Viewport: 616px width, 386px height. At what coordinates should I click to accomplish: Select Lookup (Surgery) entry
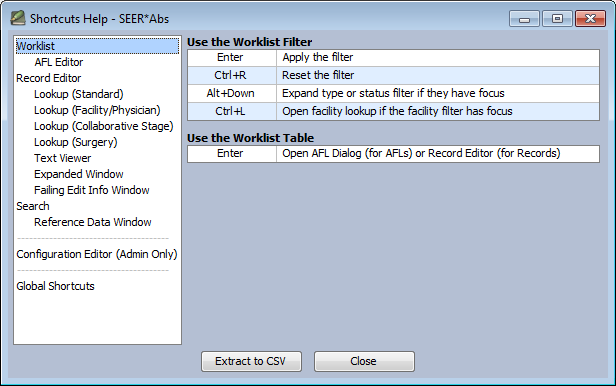[76, 142]
